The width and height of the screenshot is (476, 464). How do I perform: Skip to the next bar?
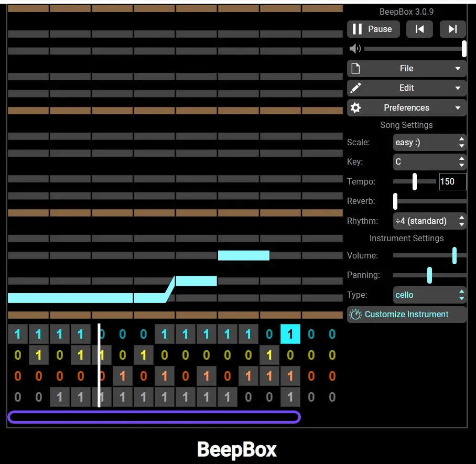(452, 29)
